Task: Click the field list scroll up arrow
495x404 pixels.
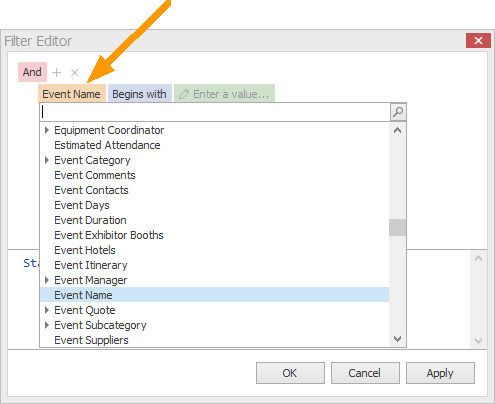Action: pyautogui.click(x=397, y=130)
